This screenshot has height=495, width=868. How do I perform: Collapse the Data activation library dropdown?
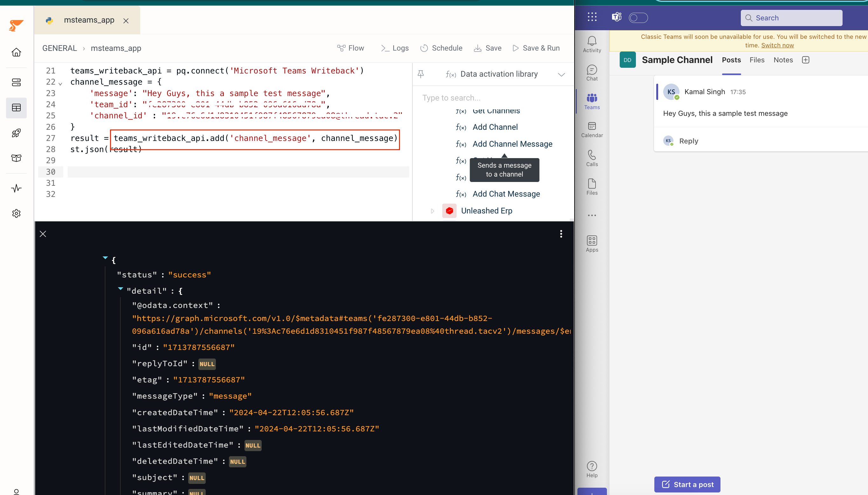pos(561,74)
